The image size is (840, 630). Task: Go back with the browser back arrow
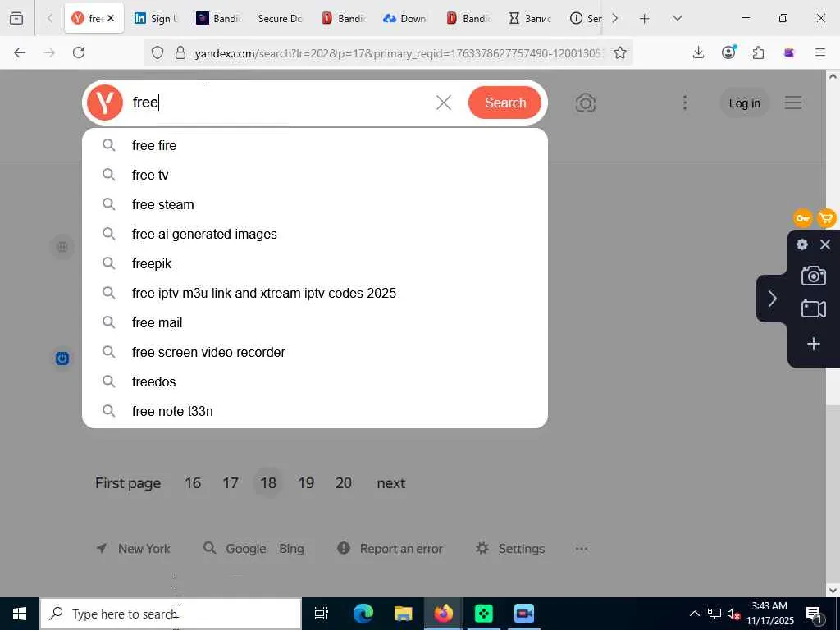click(20, 52)
